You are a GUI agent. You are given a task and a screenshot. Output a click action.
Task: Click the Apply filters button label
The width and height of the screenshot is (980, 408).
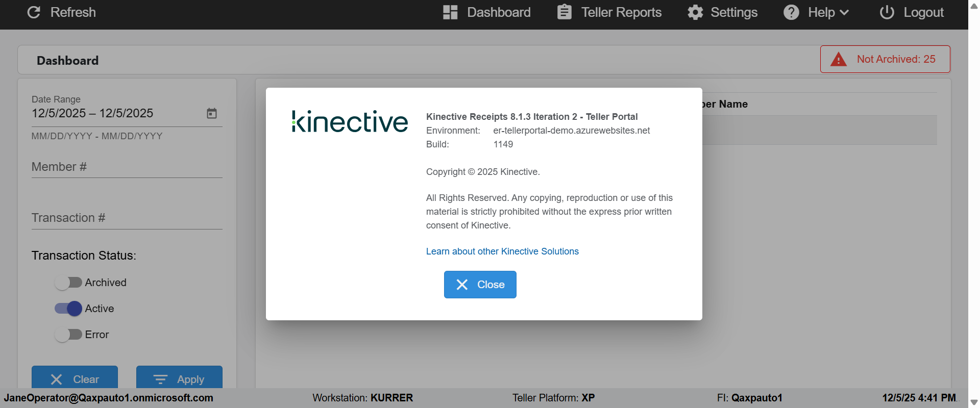tap(190, 379)
